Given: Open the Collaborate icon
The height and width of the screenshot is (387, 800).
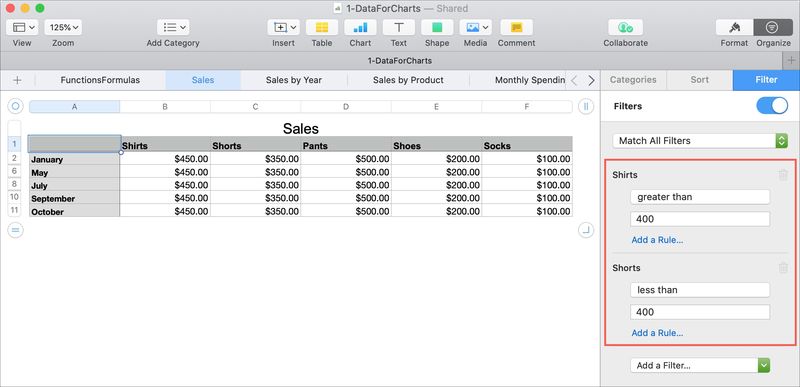Looking at the screenshot, I should (626, 28).
